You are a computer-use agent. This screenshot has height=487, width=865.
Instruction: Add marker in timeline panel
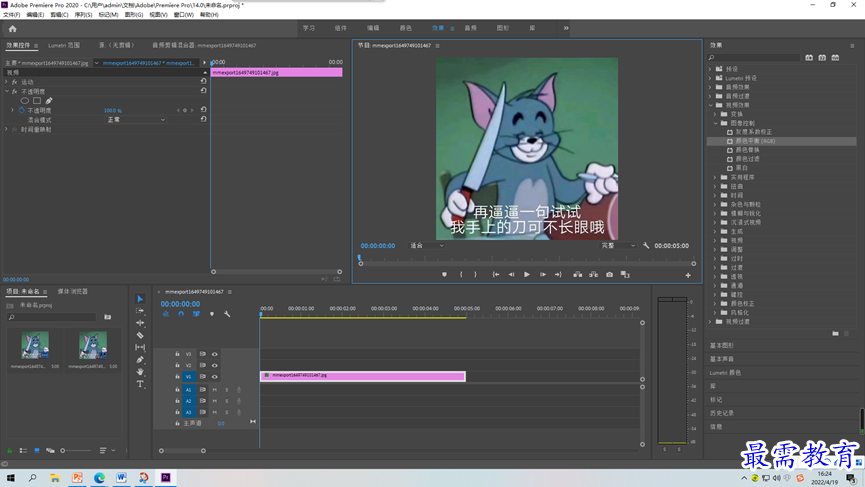(212, 314)
